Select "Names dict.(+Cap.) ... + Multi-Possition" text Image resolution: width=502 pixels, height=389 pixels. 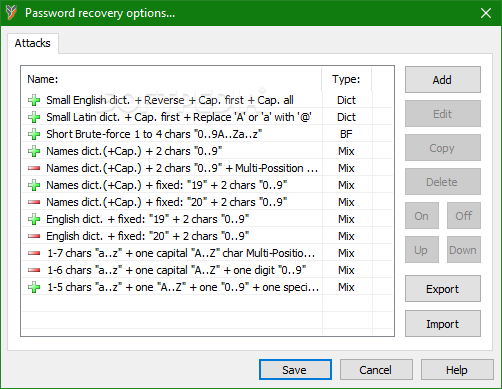[182, 168]
